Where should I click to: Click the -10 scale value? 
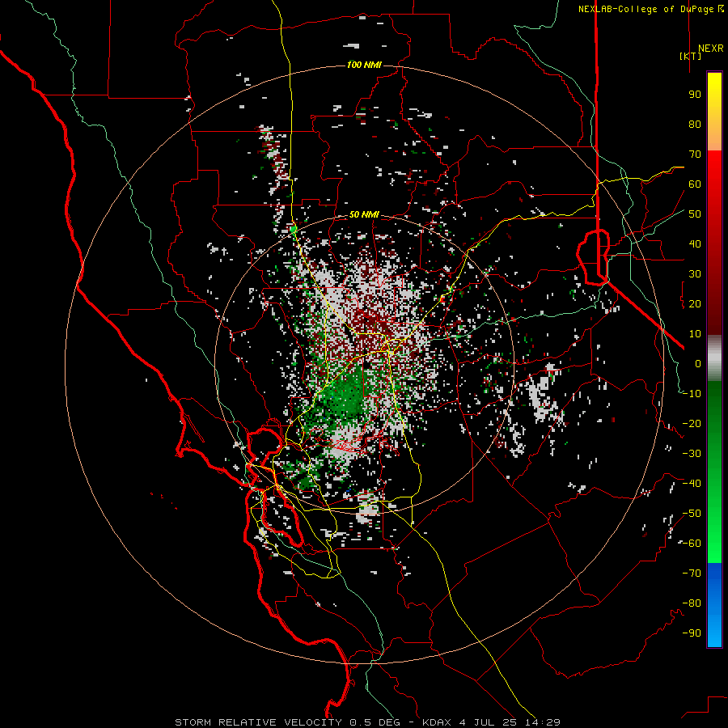692,394
